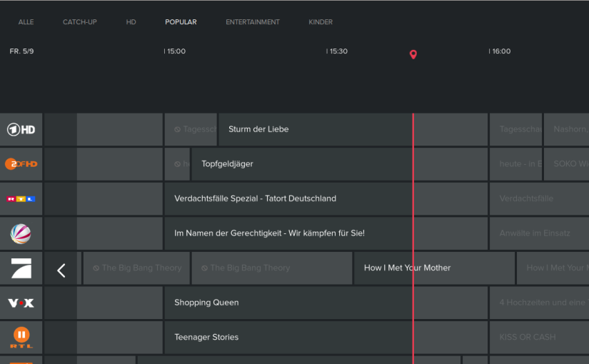
Task: Select the RTL channel logo
Action: [21, 198]
